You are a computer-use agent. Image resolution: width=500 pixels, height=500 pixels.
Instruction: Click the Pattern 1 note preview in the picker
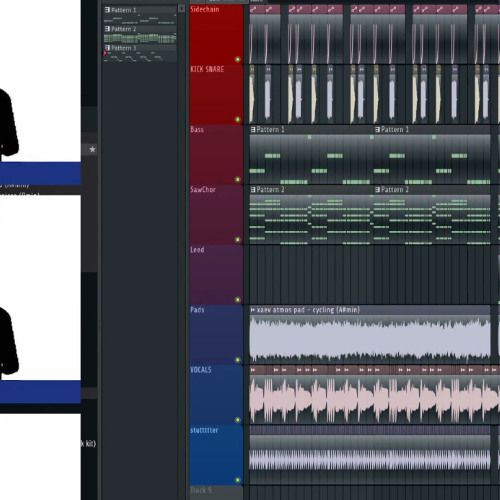tap(140, 19)
